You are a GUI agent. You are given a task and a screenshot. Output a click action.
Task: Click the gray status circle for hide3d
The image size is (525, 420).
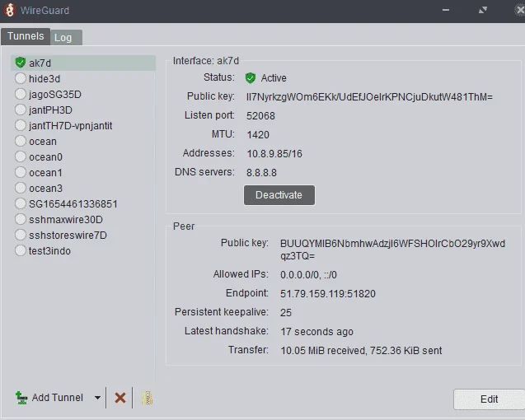point(21,78)
